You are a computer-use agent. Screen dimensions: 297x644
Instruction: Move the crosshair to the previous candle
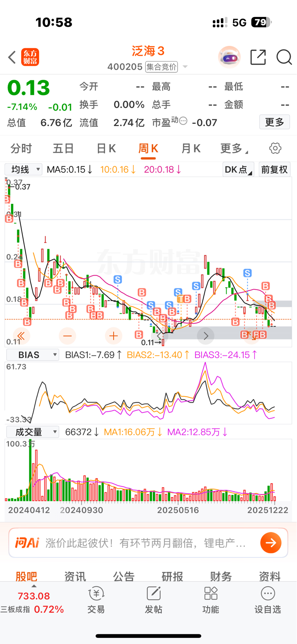coord(160,336)
